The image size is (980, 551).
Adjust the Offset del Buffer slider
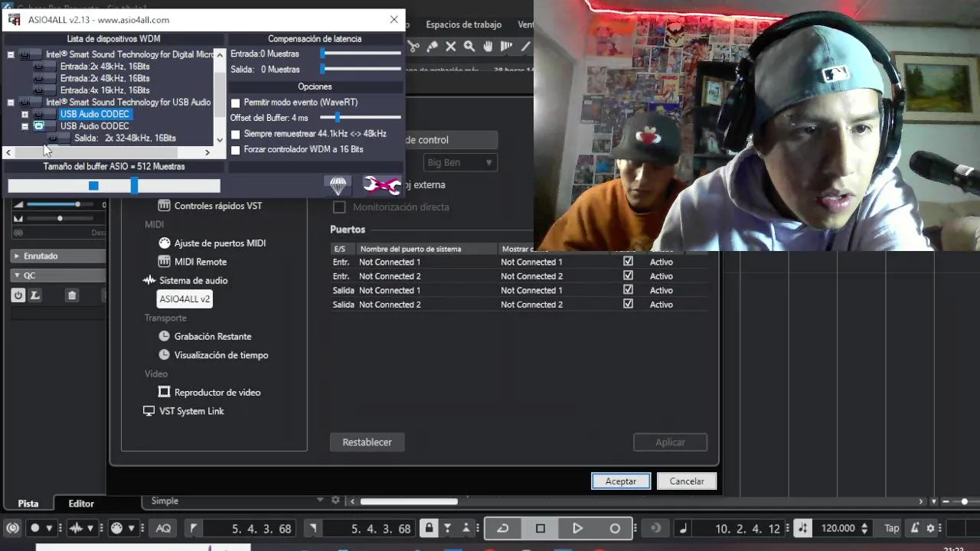point(337,117)
